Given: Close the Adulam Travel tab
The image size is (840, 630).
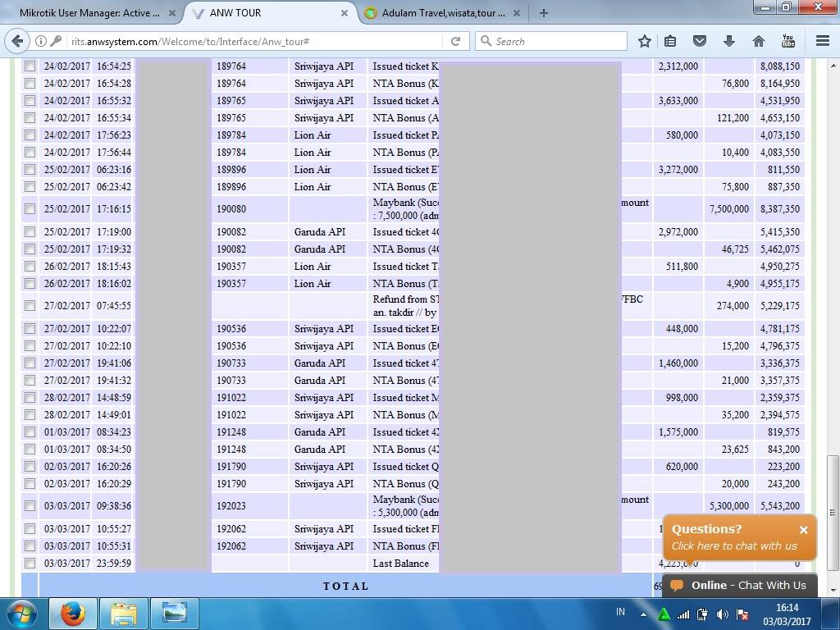Looking at the screenshot, I should click(517, 13).
